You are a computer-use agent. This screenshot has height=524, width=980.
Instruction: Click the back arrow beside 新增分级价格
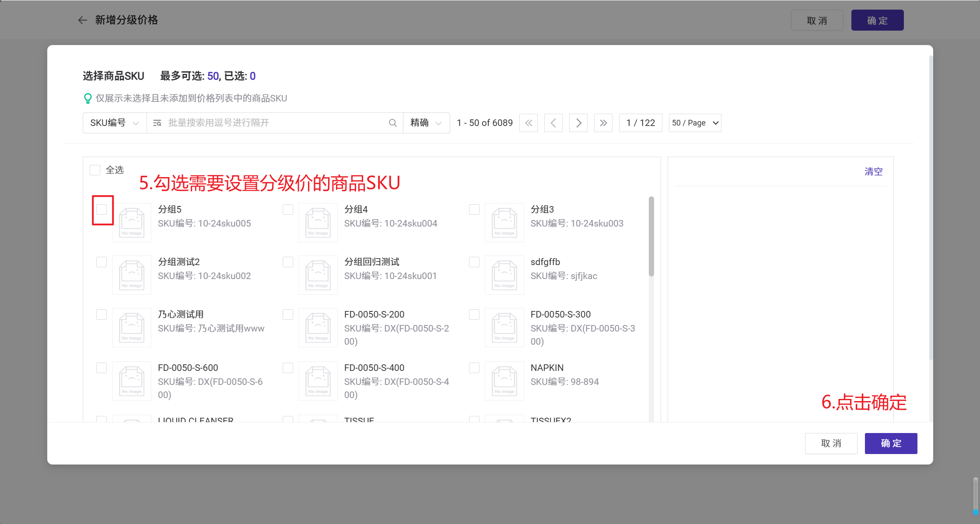tap(82, 20)
